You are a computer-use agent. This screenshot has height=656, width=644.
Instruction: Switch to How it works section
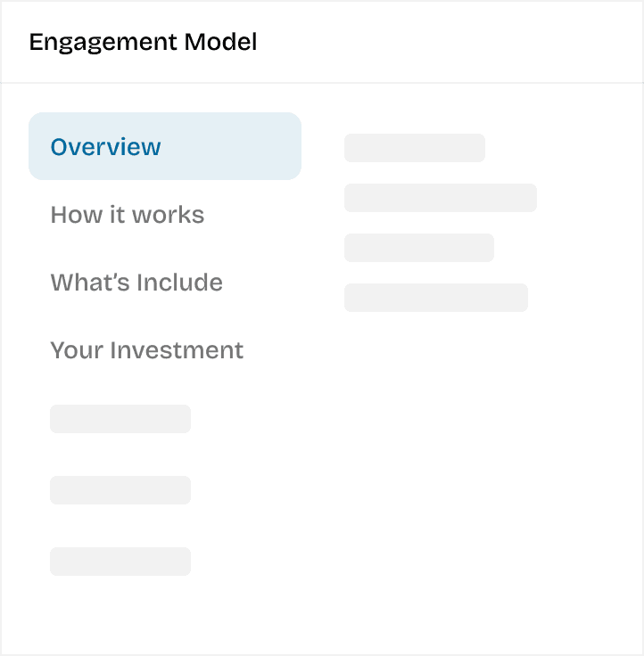tap(128, 215)
